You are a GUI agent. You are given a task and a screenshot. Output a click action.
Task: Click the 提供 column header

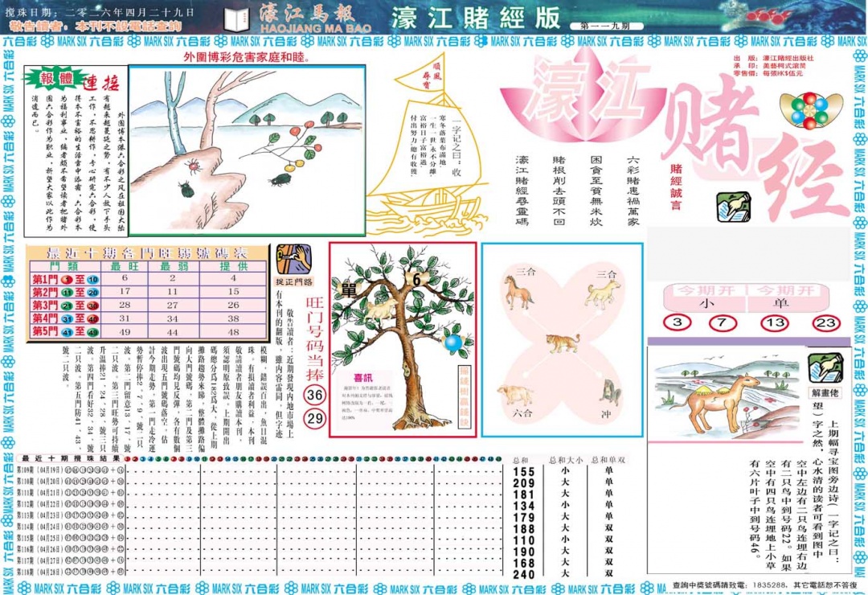(x=234, y=266)
